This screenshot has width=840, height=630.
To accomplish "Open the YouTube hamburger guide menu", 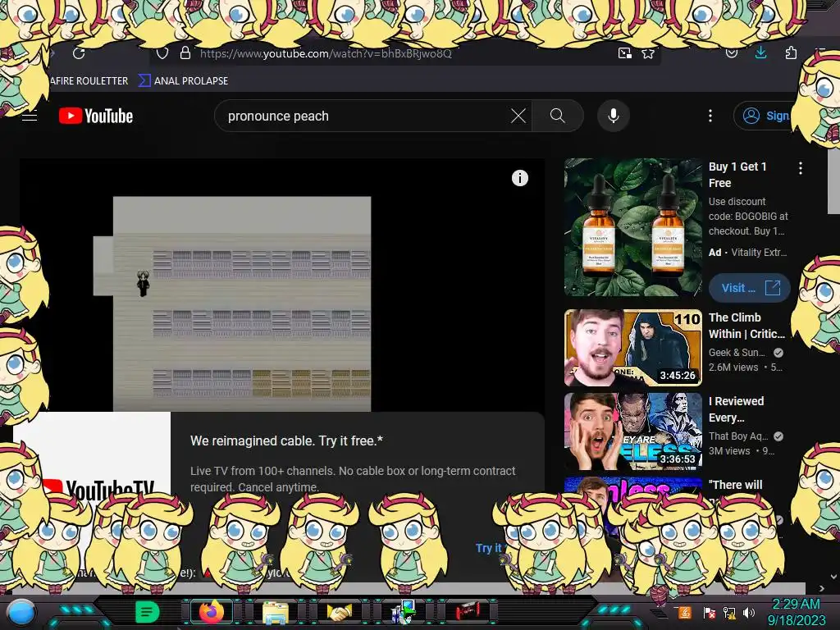I will tap(30, 116).
